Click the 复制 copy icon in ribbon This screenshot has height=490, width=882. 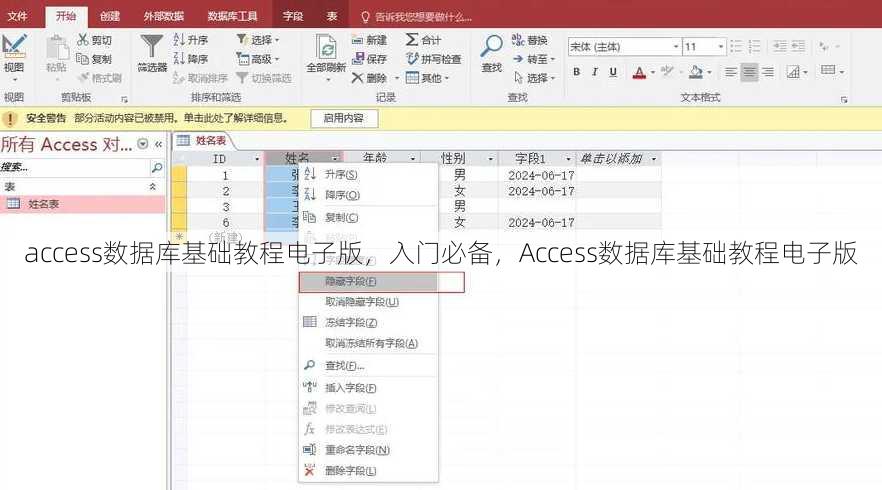click(82, 59)
